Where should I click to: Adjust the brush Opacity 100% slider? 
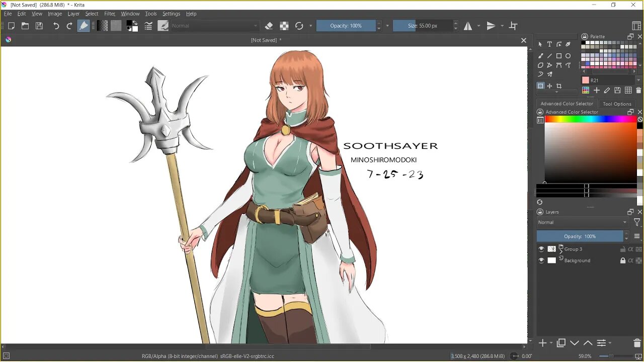pyautogui.click(x=346, y=26)
